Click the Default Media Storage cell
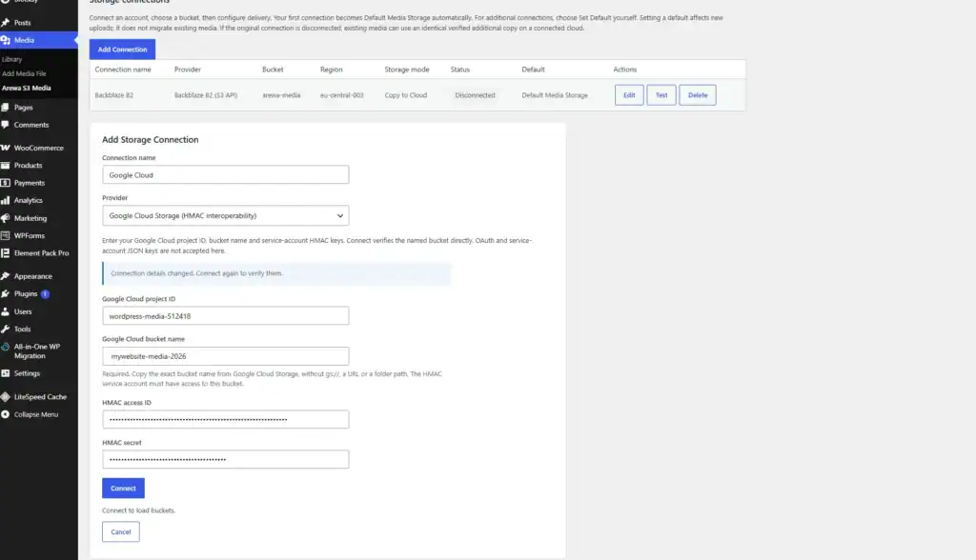 tap(555, 95)
